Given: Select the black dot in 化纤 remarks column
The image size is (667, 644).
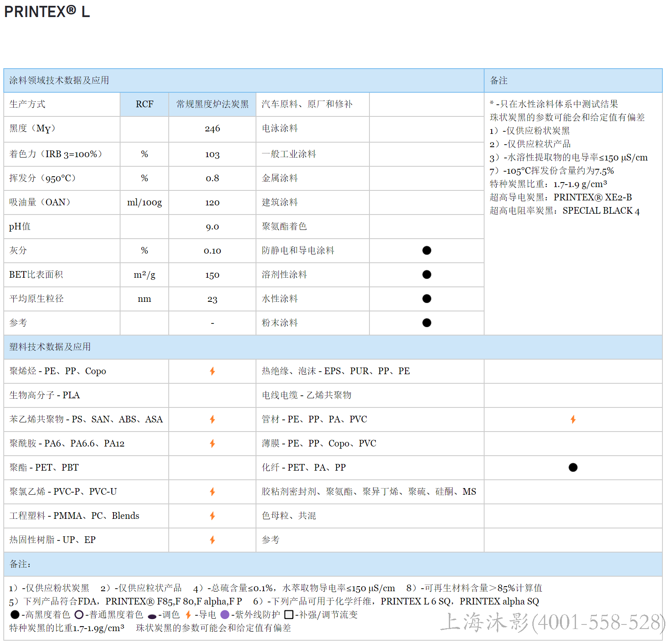Looking at the screenshot, I should [x=573, y=467].
